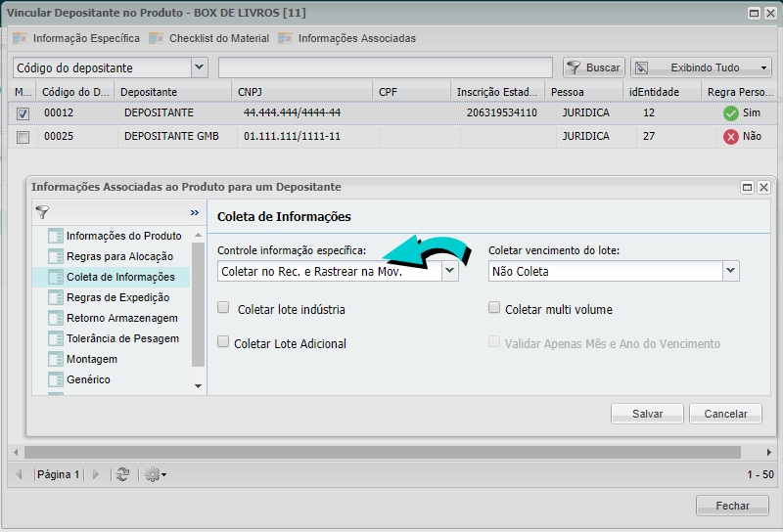Click the Salvar button

tap(647, 414)
